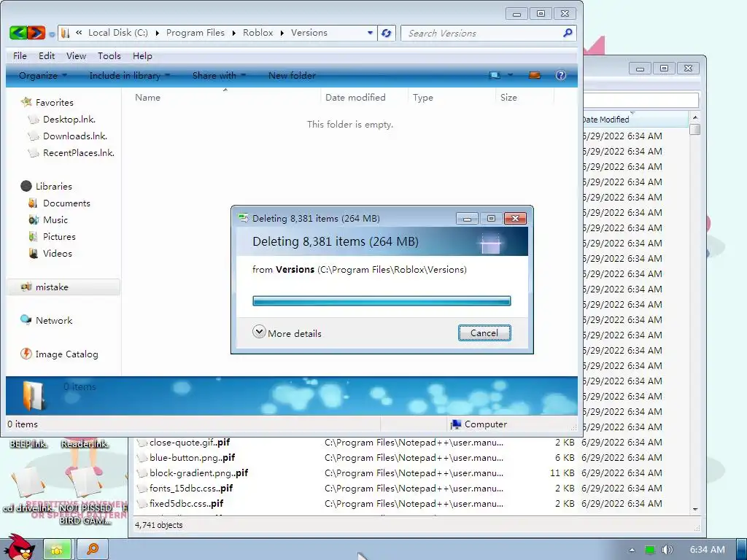Open the Pictures library
This screenshot has height=560, width=747.
click(59, 236)
